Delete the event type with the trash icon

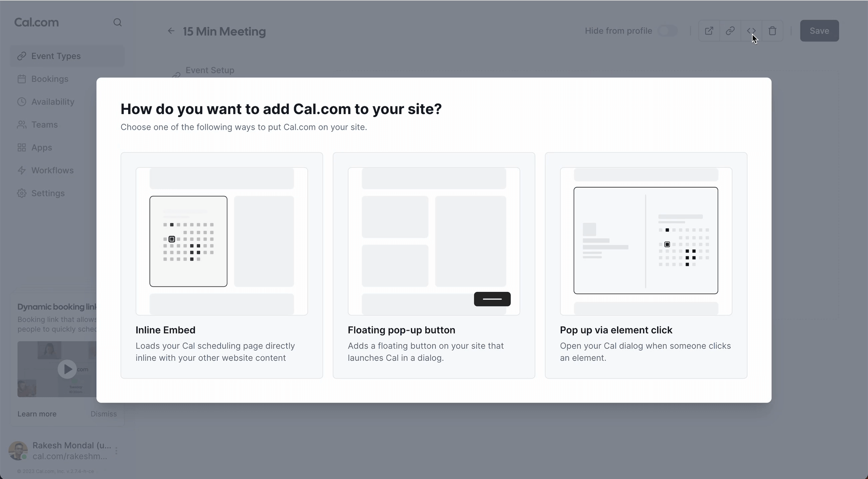[772, 31]
